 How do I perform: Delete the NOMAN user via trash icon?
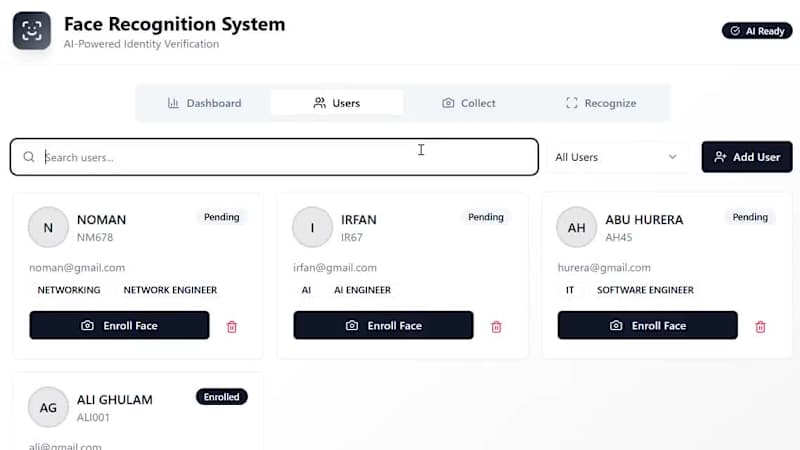(232, 326)
